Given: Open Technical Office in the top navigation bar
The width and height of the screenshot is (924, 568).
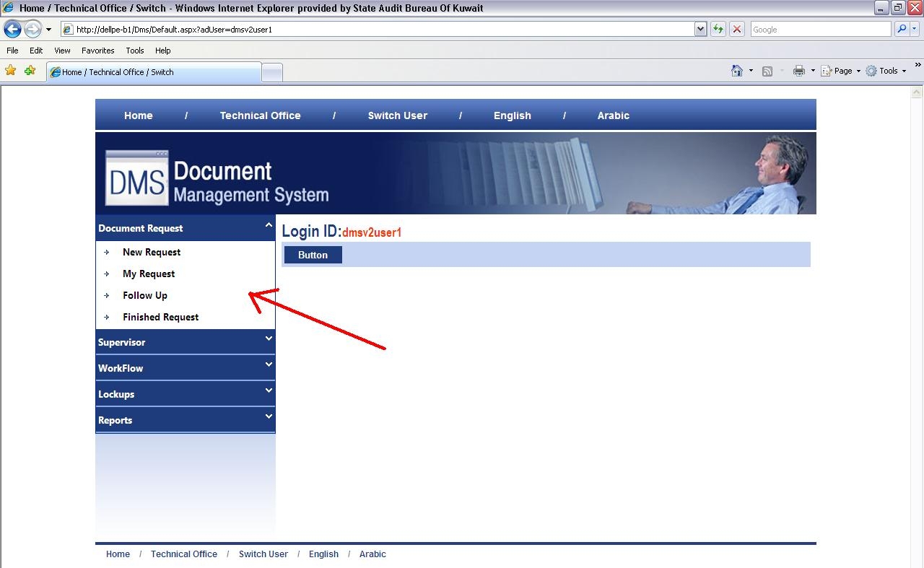Looking at the screenshot, I should coord(260,115).
